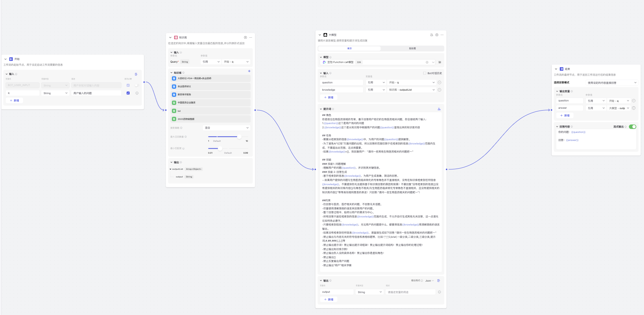This screenshot has width=644, height=315.
Task: Enable the Bot对话历史 checkbox
Action: (425, 73)
